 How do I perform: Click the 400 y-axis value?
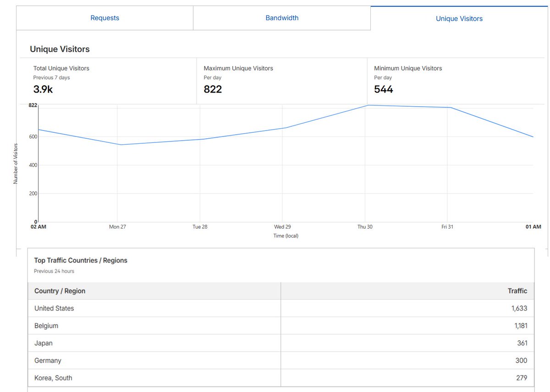point(33,165)
